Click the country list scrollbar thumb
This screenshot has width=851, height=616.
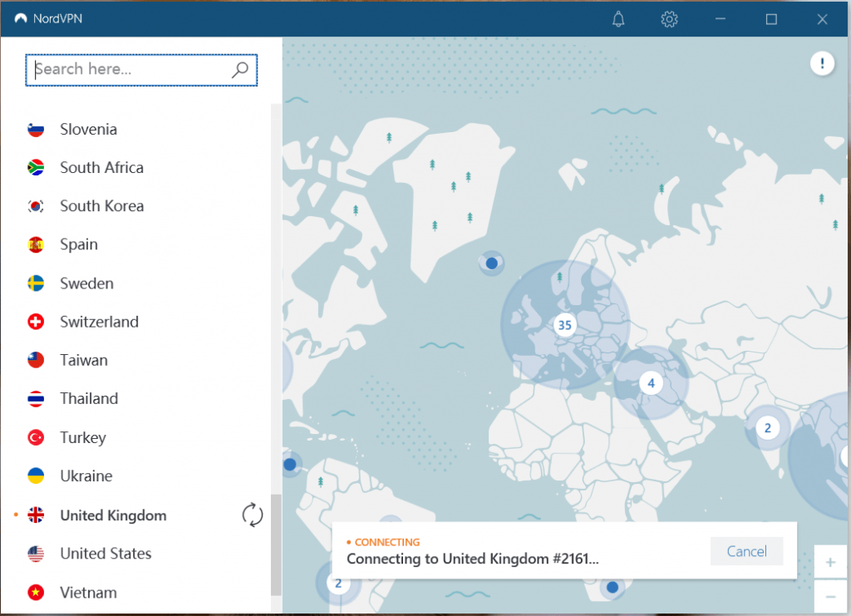click(x=276, y=545)
